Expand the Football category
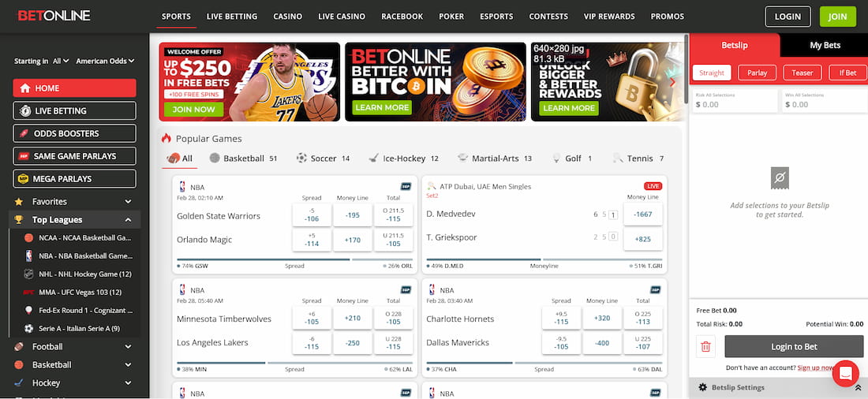 (129, 346)
